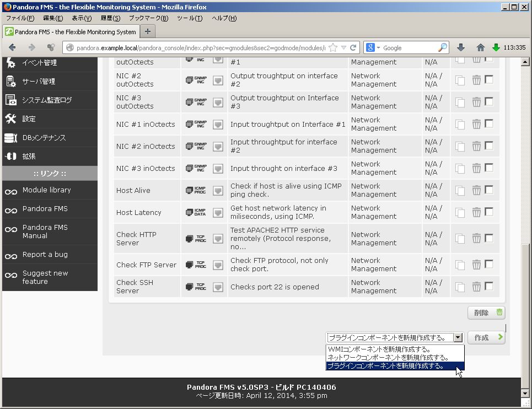Delete the Check HTTP Server component
This screenshot has width=532, height=409.
click(x=476, y=239)
